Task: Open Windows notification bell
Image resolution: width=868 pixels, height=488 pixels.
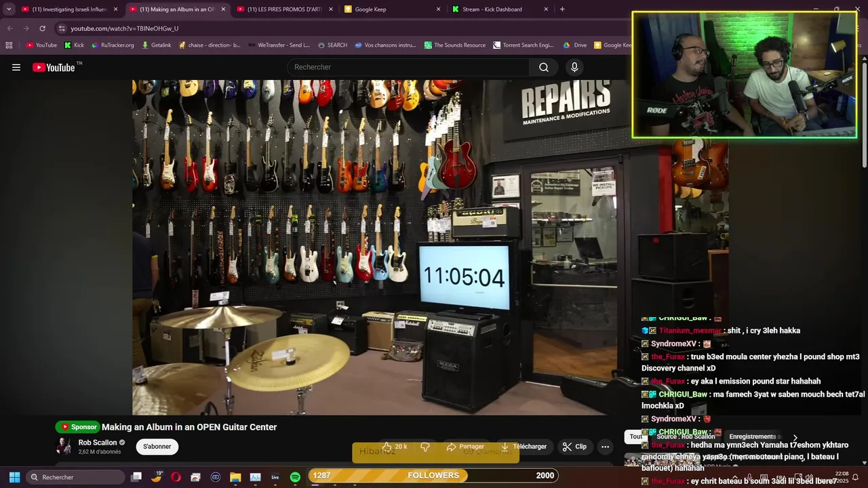Action: click(855, 477)
